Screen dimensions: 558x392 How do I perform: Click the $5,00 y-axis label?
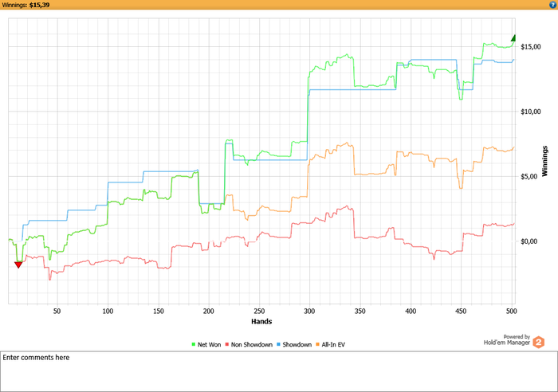tap(529, 176)
